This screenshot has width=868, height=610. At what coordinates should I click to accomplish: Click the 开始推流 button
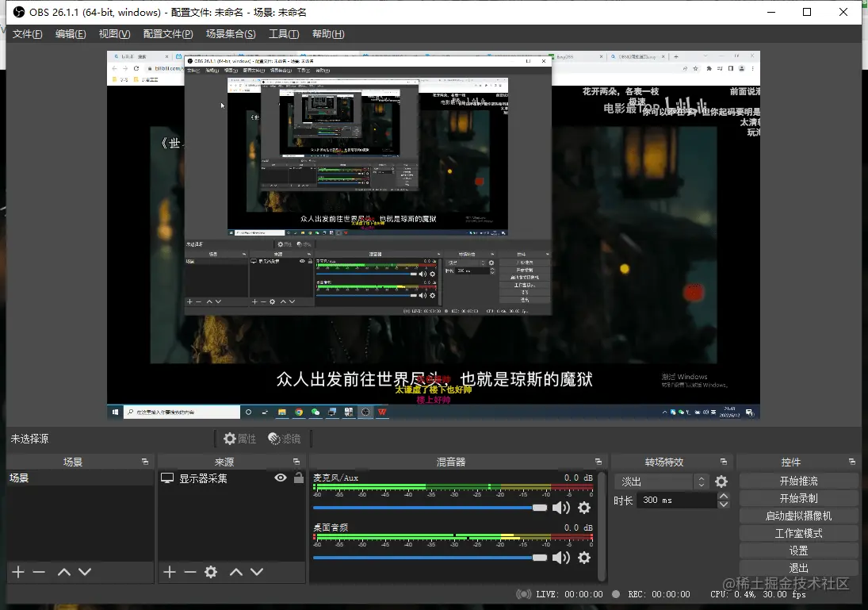point(798,481)
